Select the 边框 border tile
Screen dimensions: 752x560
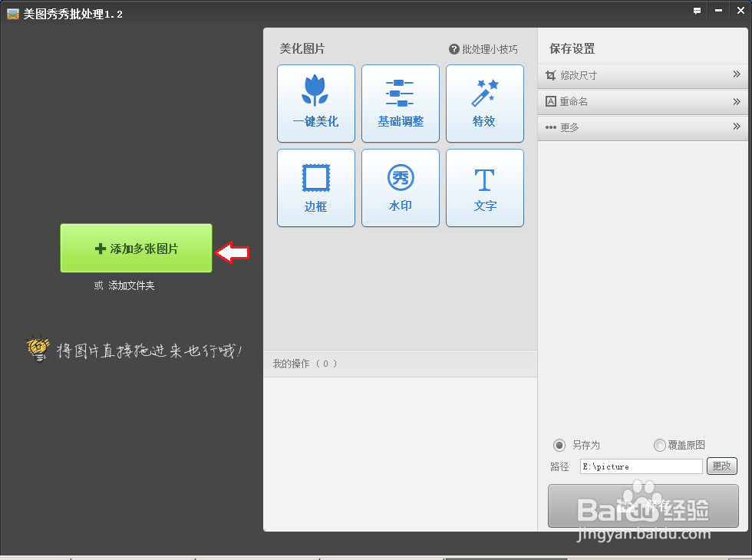coord(316,188)
